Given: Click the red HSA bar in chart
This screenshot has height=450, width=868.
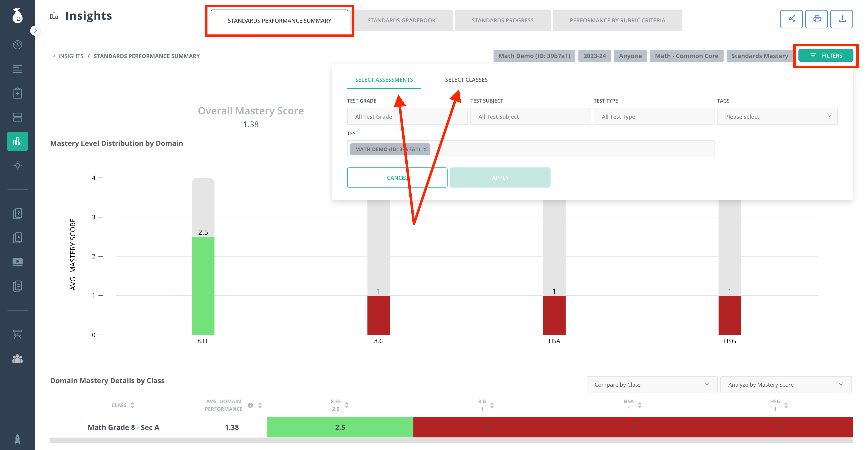Looking at the screenshot, I should pyautogui.click(x=554, y=315).
